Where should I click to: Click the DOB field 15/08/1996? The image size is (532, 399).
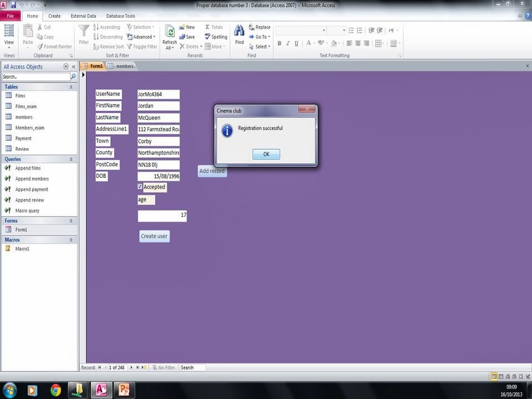point(158,176)
